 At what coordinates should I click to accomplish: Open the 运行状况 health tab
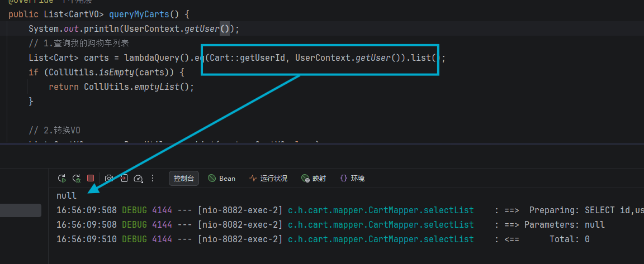(268, 178)
